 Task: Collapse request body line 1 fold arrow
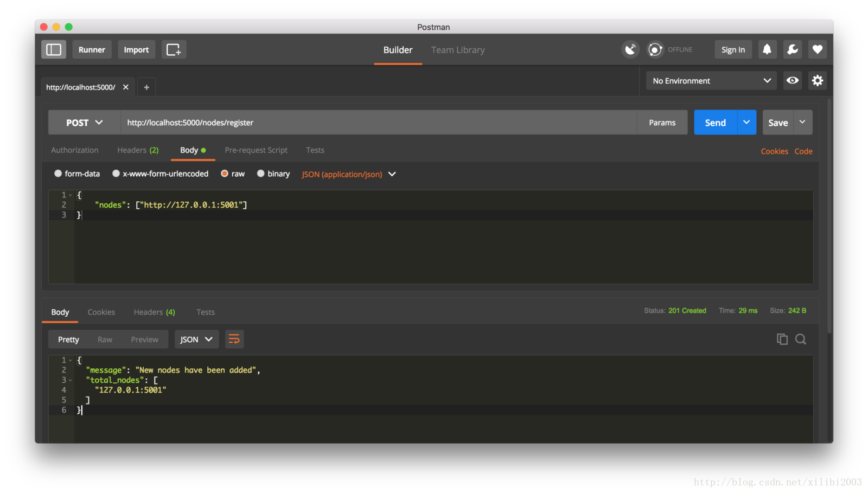click(x=71, y=195)
